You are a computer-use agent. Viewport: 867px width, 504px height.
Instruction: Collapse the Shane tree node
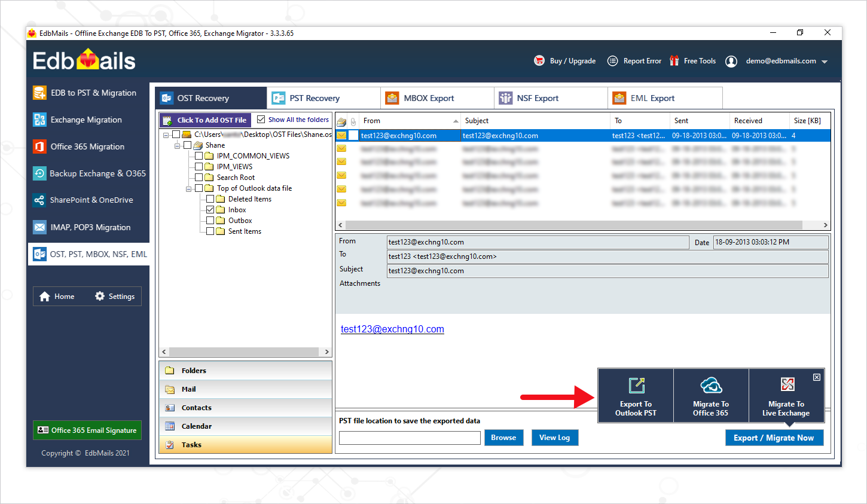177,146
